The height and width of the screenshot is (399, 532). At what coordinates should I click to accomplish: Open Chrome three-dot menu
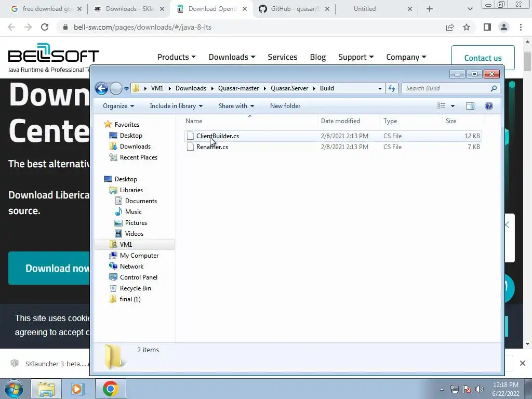coord(521,27)
